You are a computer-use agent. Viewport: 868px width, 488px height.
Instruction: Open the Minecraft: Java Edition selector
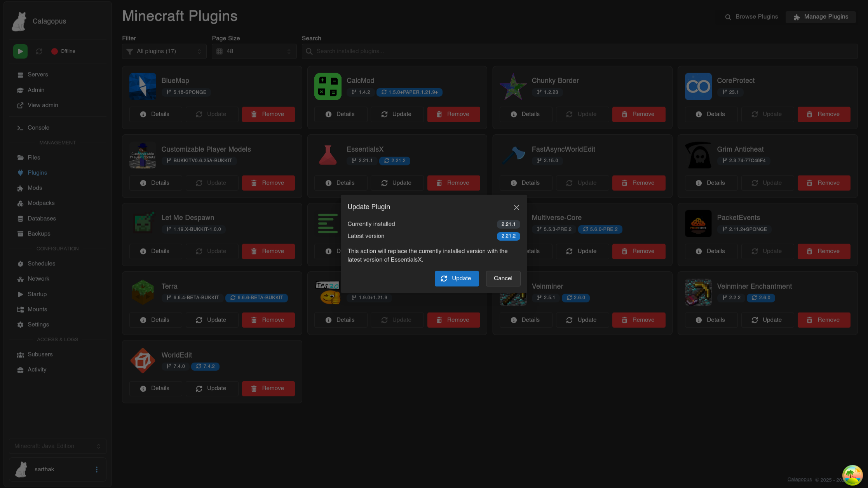(58, 446)
